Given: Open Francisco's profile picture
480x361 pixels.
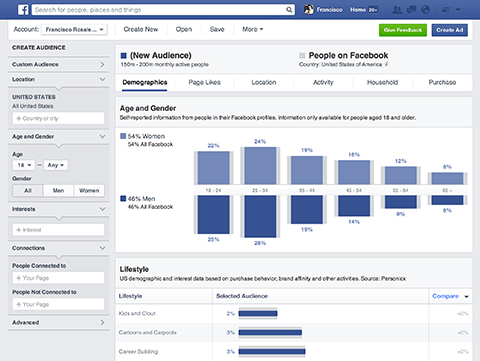Looking at the screenshot, I should tap(309, 9).
